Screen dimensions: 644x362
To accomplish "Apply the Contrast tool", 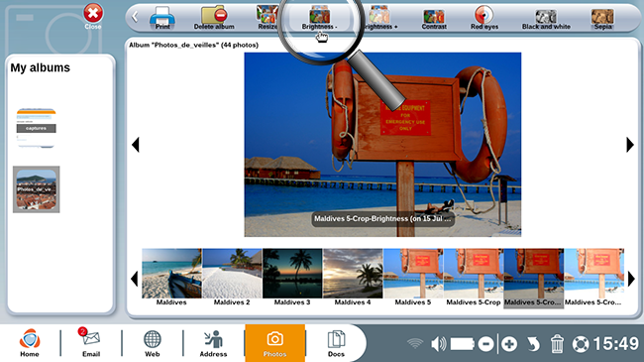I will pyautogui.click(x=434, y=19).
